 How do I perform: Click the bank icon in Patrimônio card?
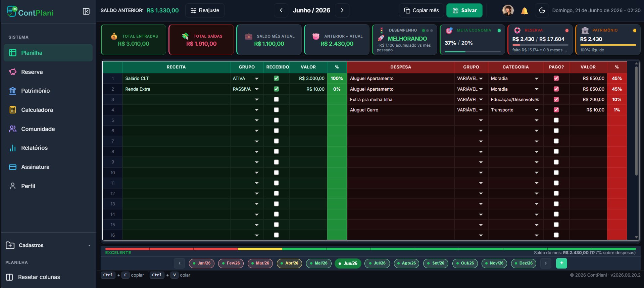coord(585,30)
